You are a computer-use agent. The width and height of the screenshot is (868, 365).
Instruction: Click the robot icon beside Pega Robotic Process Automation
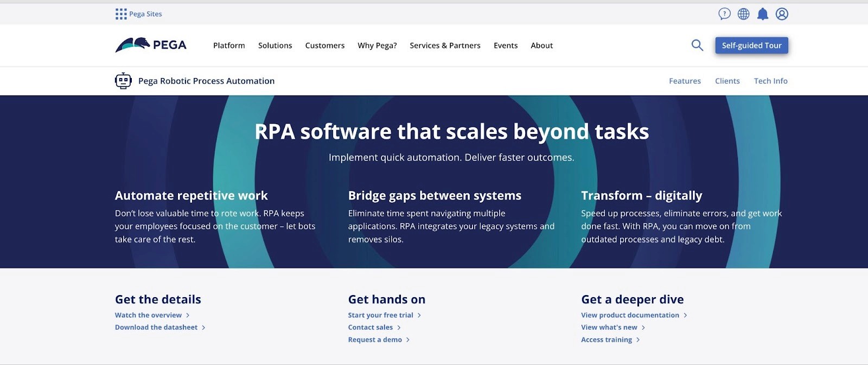coord(123,81)
